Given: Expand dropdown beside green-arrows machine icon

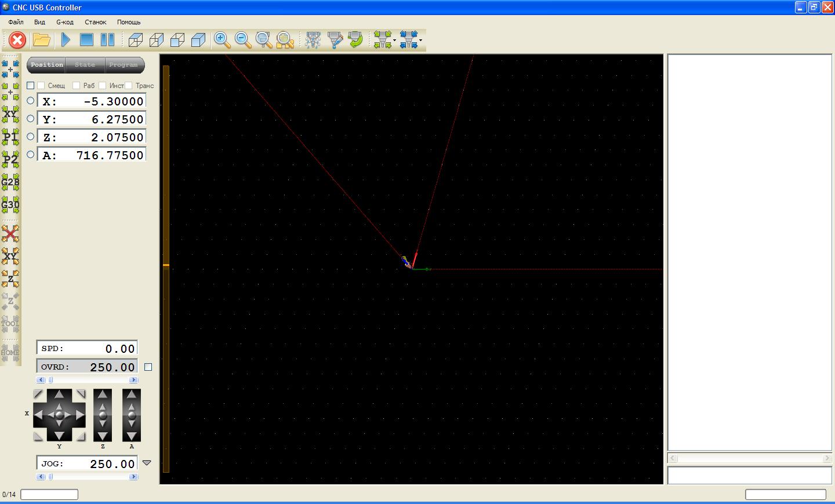Looking at the screenshot, I should [395, 41].
